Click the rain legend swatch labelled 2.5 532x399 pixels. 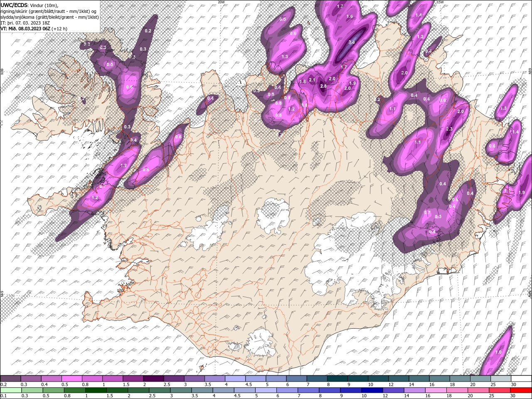tap(159, 390)
